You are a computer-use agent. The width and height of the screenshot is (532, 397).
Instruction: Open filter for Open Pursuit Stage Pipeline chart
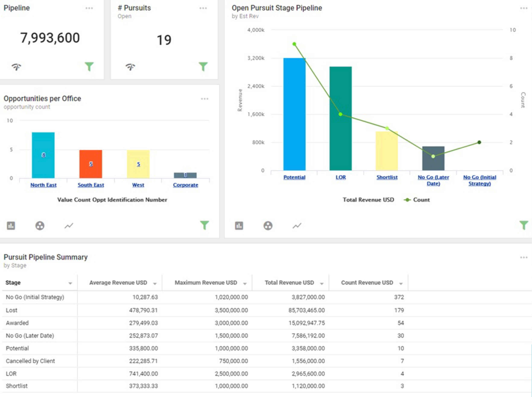[x=524, y=225]
